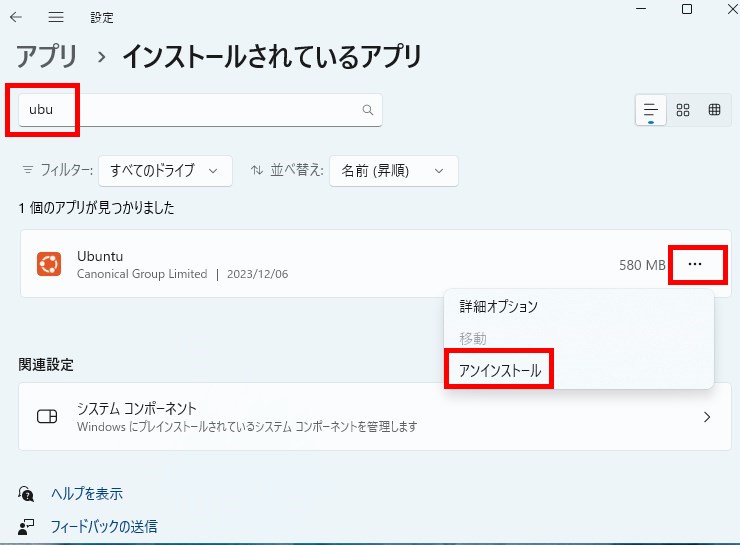The width and height of the screenshot is (740, 545).
Task: Click the Ubuntu app icon
Action: [49, 264]
